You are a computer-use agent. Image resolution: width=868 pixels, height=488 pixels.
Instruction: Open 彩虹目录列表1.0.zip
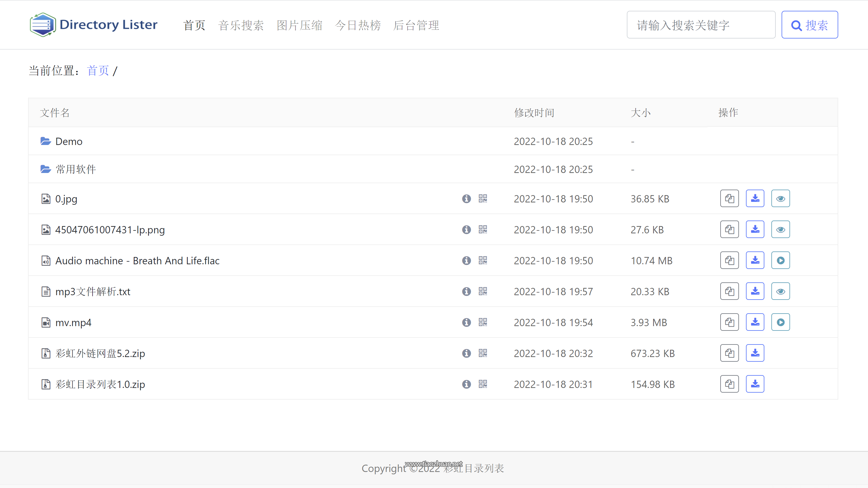tap(100, 385)
